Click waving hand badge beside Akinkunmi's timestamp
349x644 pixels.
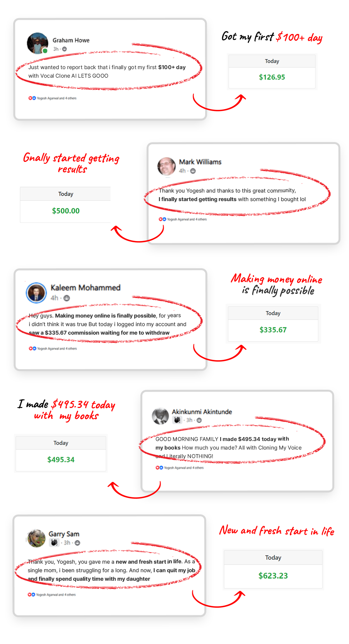pos(177,420)
